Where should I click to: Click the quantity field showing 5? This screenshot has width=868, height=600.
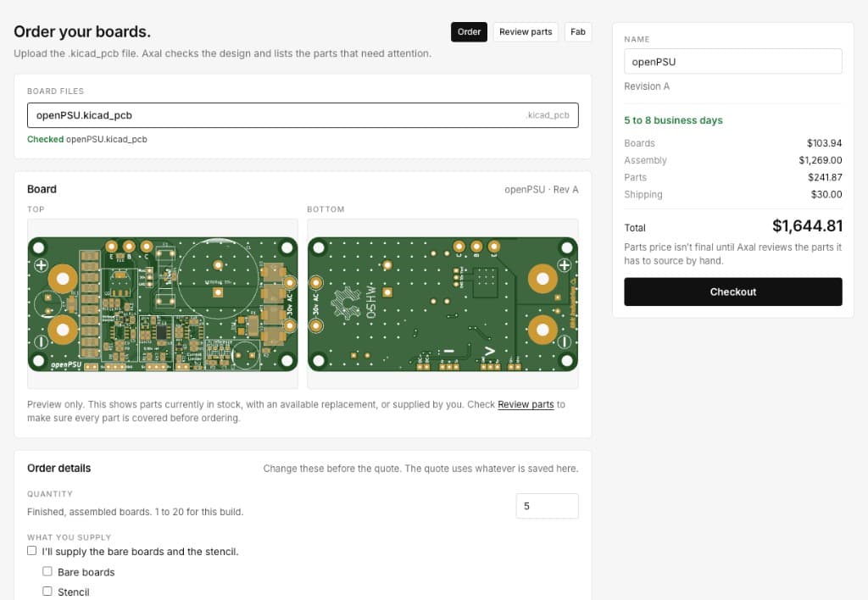coord(547,506)
